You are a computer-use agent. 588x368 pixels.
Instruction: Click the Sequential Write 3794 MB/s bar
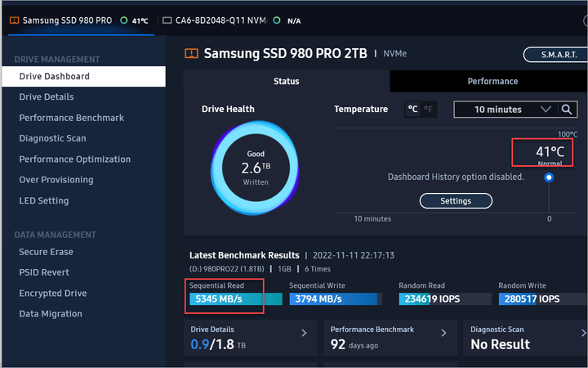(x=336, y=299)
